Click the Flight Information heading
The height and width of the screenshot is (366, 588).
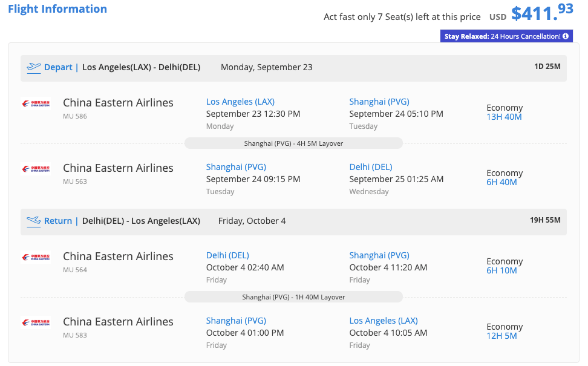coord(57,9)
